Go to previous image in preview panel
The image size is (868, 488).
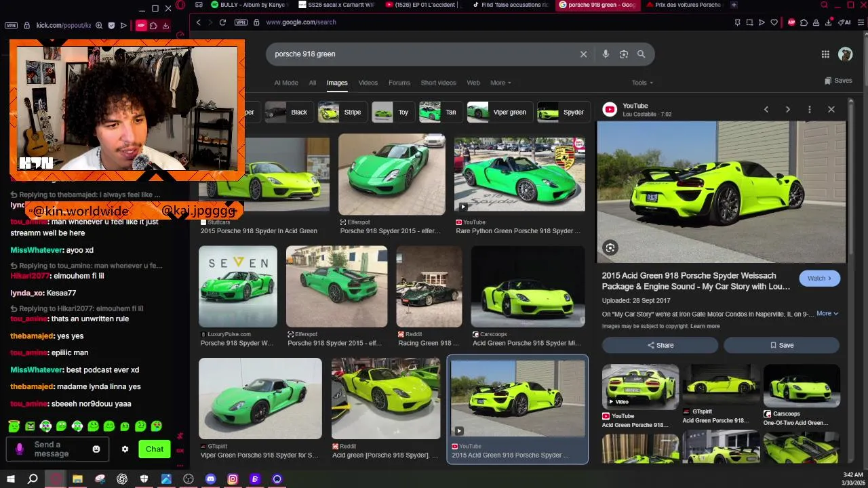tap(766, 109)
